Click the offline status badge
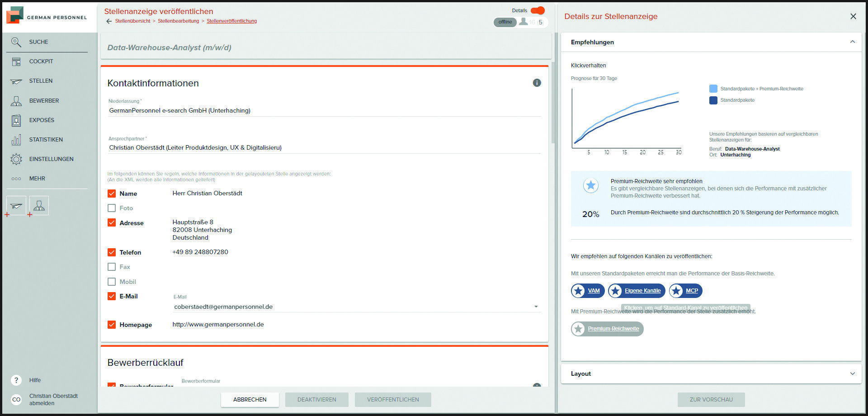Image resolution: width=868 pixels, height=416 pixels. coord(505,22)
